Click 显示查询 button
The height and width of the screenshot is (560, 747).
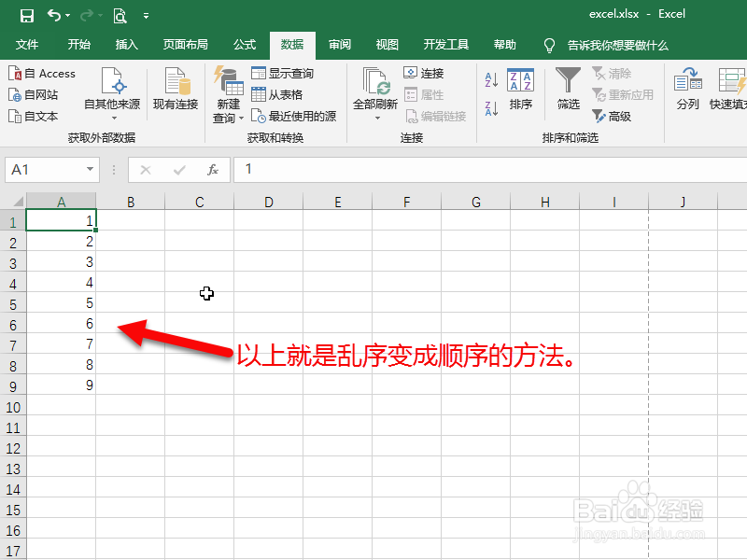point(282,74)
